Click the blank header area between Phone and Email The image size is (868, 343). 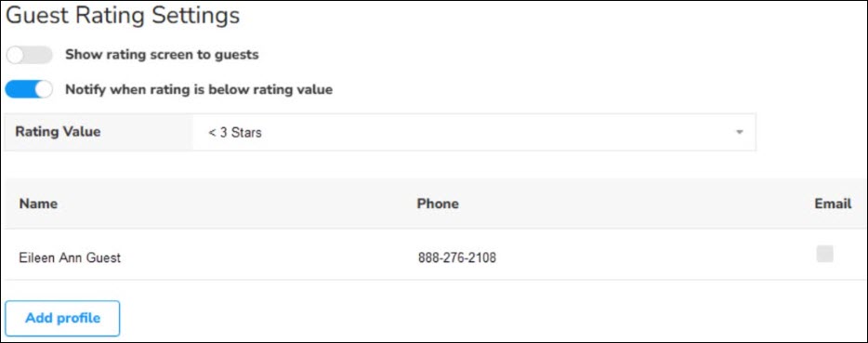tap(637, 204)
